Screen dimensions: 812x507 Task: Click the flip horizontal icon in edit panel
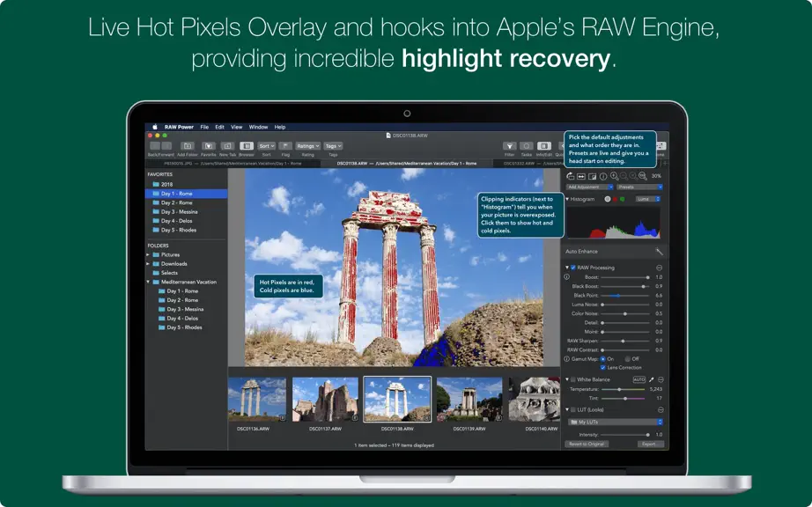point(581,176)
